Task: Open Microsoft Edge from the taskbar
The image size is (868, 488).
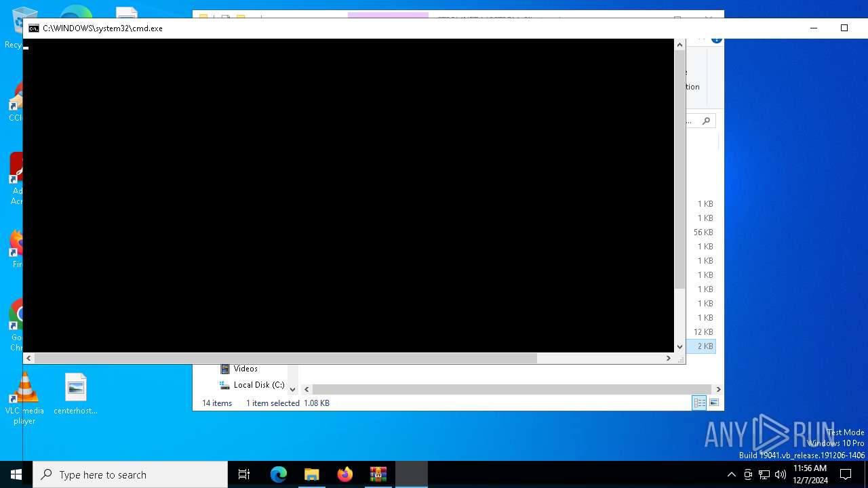Action: [279, 474]
